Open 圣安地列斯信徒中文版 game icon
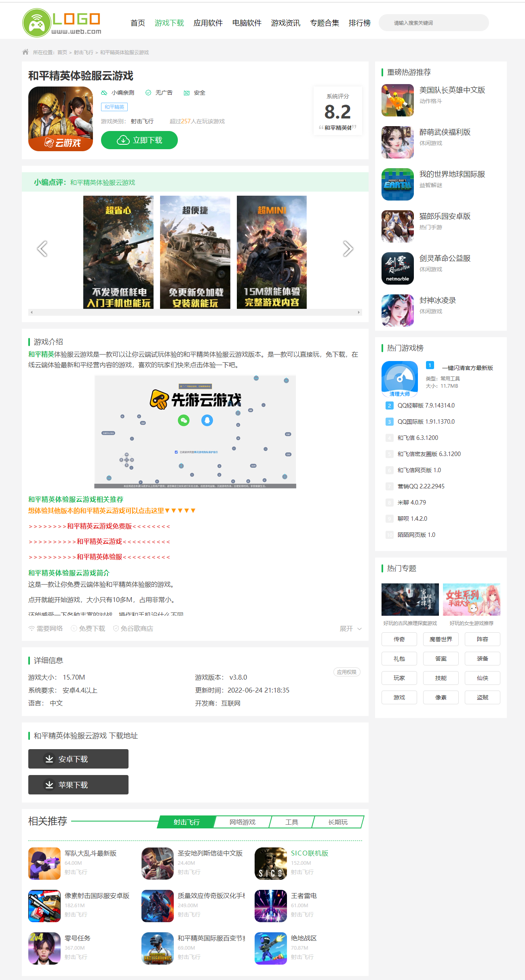 click(x=158, y=864)
